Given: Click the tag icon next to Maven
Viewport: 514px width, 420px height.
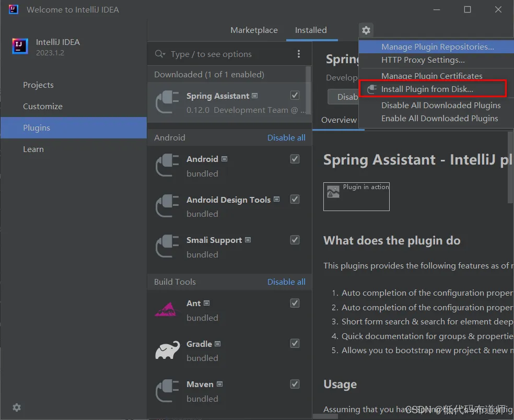Looking at the screenshot, I should [219, 384].
